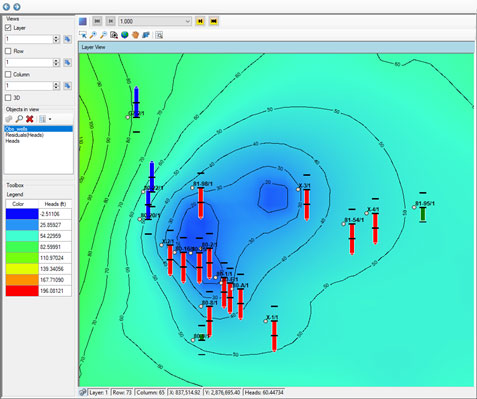This screenshot has width=477, height=399.
Task: Select the pick pointer tool
Action: pyautogui.click(x=83, y=35)
